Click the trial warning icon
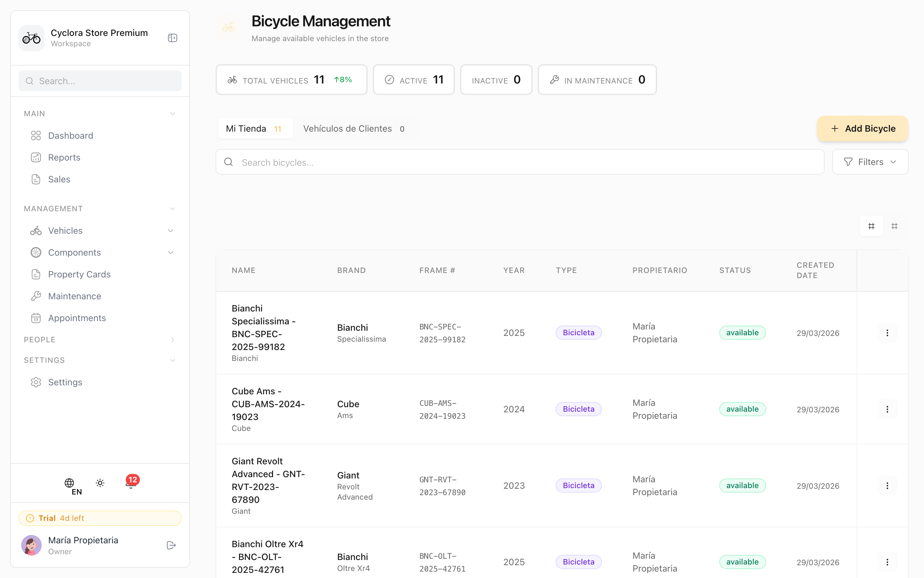 (x=30, y=518)
